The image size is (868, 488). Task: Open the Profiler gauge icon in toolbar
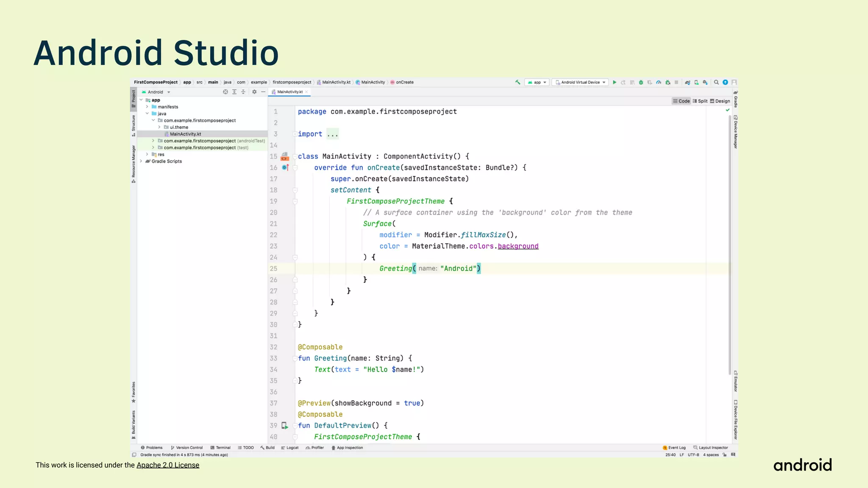click(659, 83)
